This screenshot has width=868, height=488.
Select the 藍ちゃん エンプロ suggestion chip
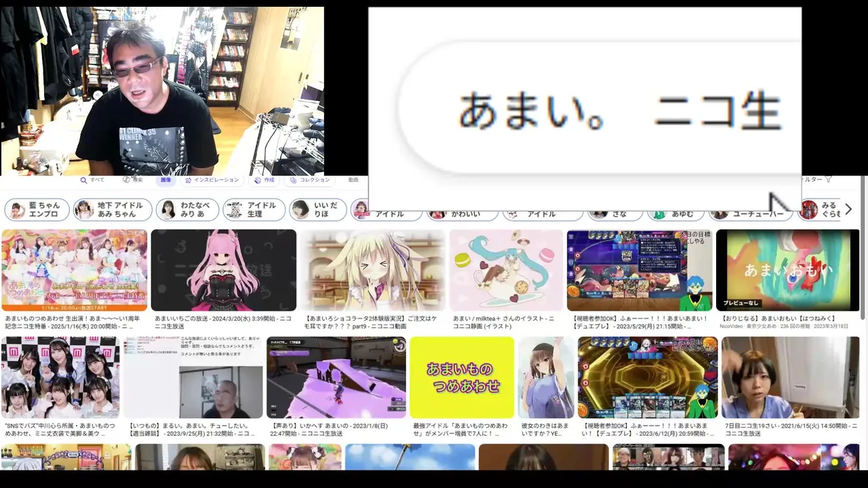click(37, 209)
